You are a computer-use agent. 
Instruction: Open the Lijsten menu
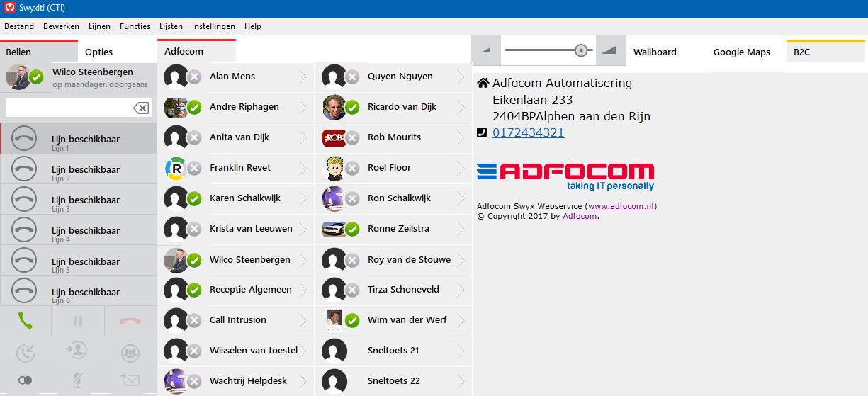171,26
